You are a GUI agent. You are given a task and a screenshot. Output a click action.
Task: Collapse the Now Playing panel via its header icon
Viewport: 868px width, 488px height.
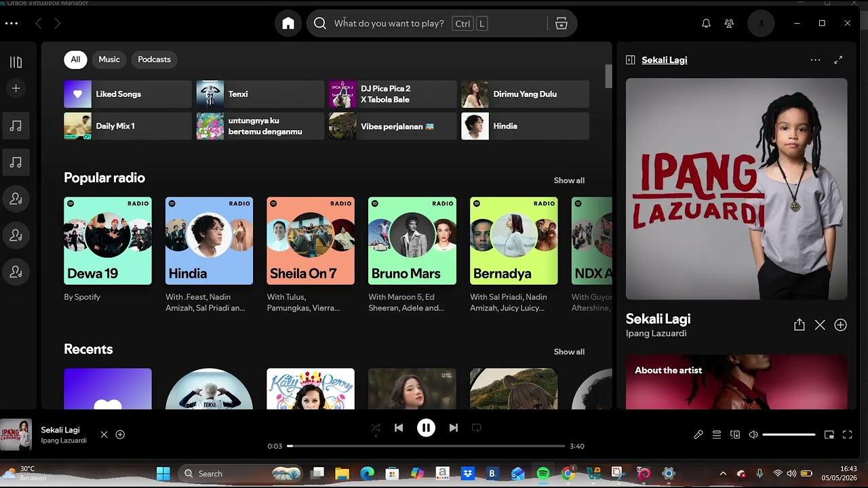(630, 60)
